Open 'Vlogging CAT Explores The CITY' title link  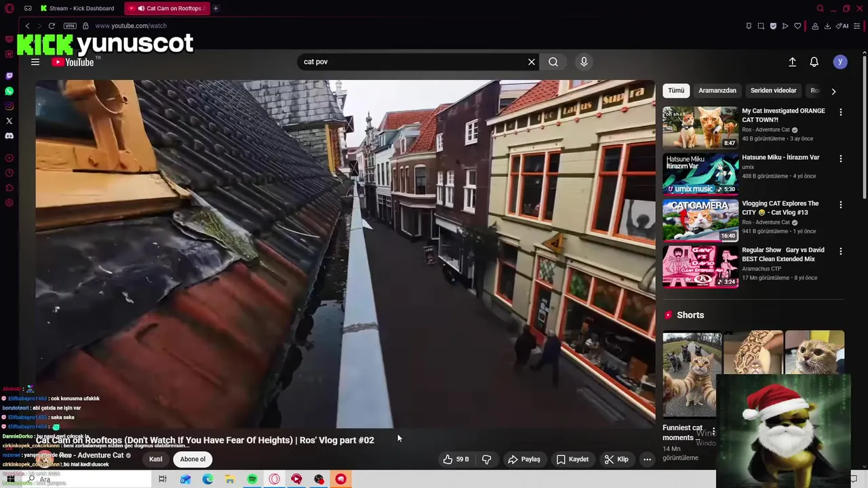click(780, 207)
